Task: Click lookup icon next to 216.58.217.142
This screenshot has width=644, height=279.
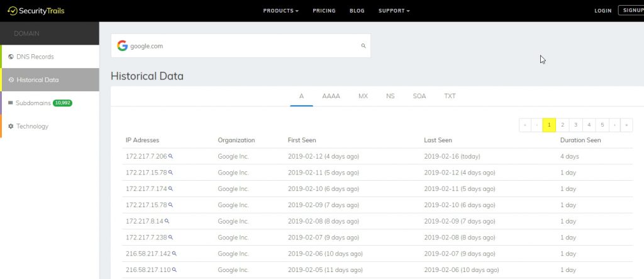Action: (175, 254)
